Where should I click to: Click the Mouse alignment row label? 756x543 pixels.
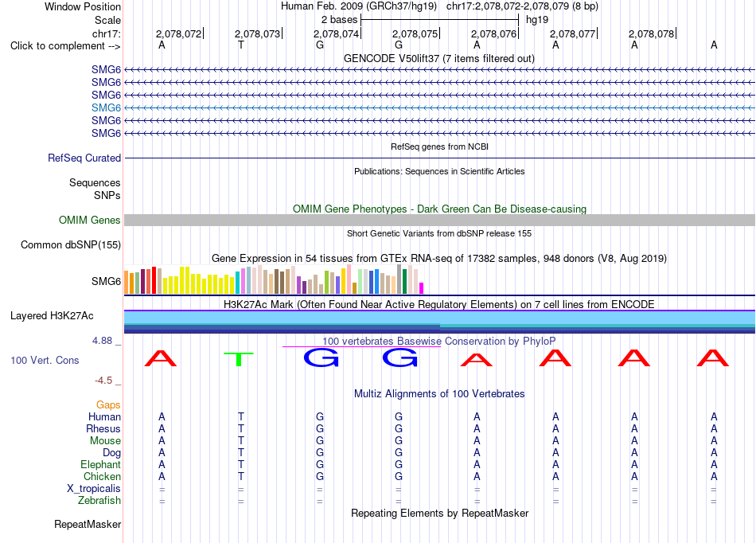point(105,441)
